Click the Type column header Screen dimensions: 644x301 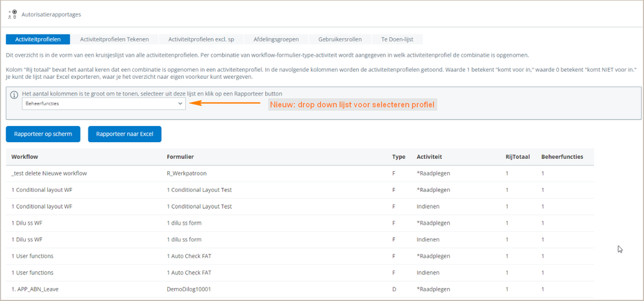[x=399, y=157]
